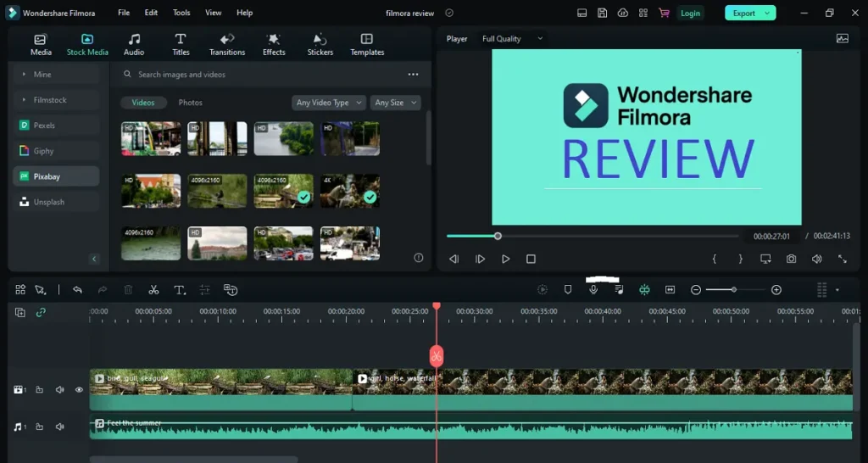Open the Stickers tab
Viewport: 868px width, 463px height.
pyautogui.click(x=320, y=45)
